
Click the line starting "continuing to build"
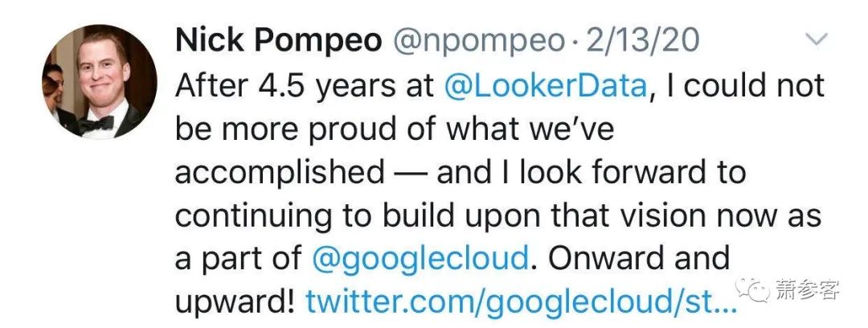point(338,215)
